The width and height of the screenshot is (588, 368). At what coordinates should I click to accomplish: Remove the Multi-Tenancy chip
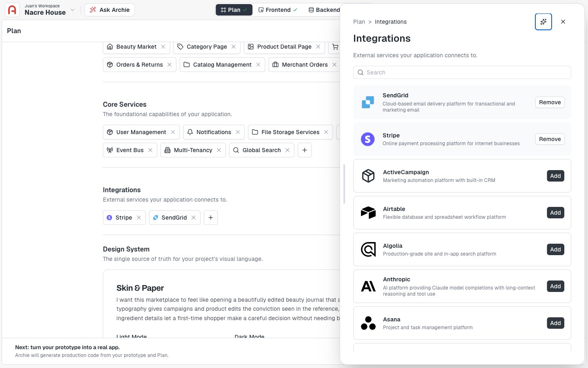click(x=219, y=150)
